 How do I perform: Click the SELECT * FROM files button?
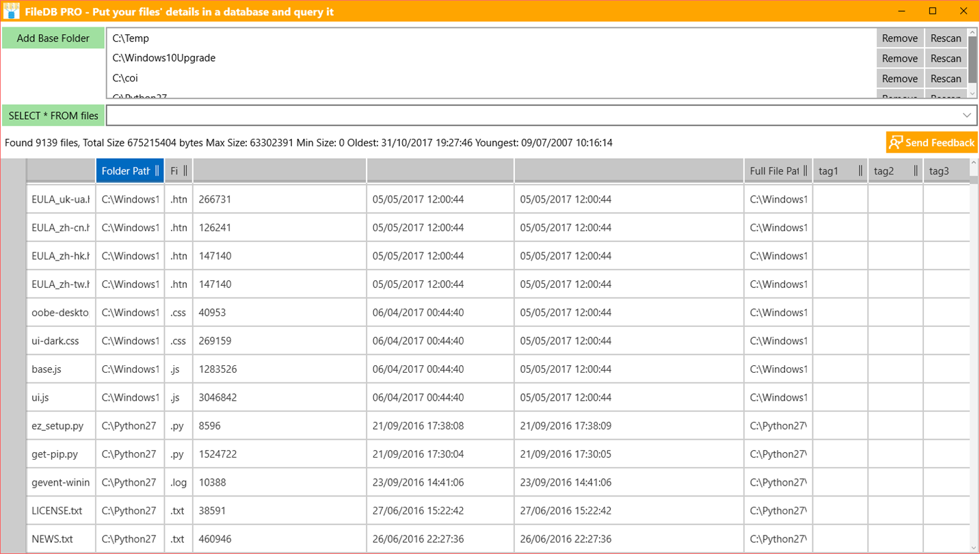[x=53, y=116]
